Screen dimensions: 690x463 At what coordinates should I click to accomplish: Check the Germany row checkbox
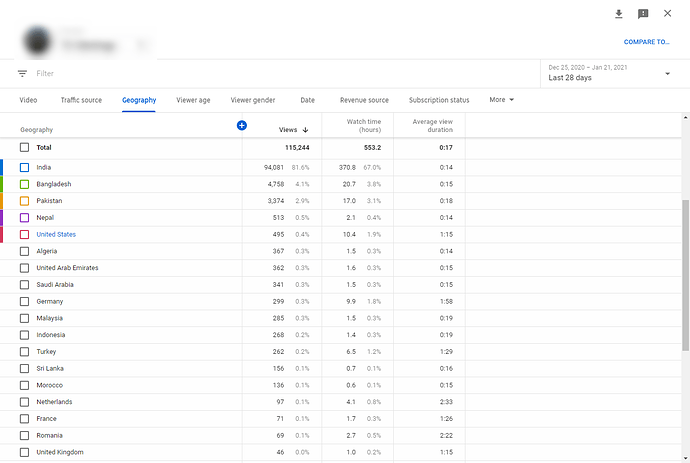(25, 301)
